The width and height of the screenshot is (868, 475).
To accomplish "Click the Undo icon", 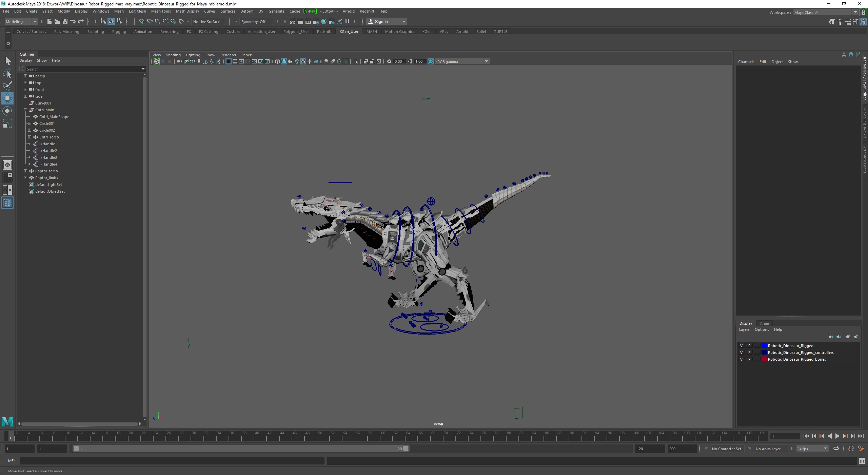I will point(73,21).
